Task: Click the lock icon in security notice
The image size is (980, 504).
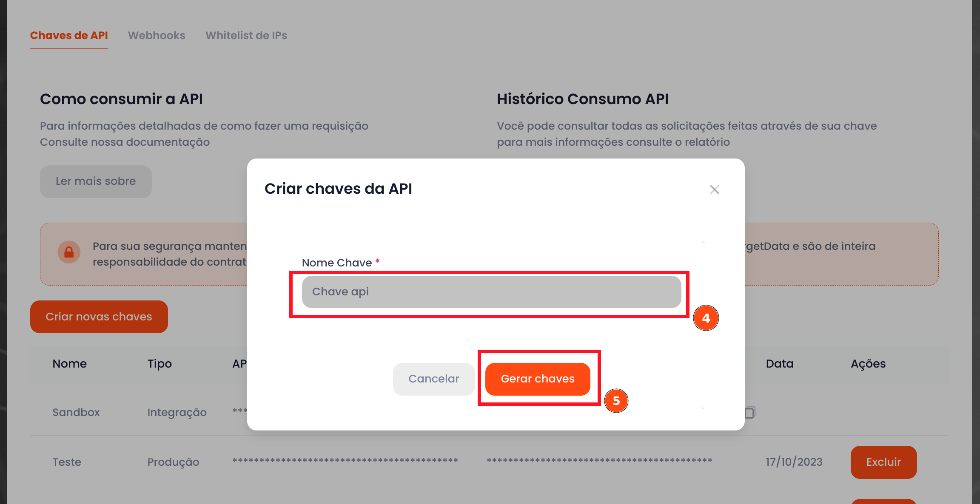Action: [69, 252]
